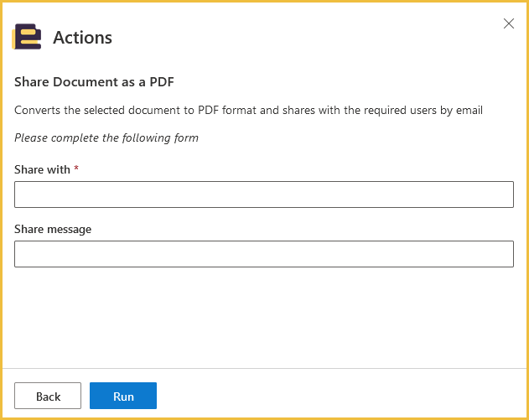Select the Share with input field
This screenshot has height=420, width=529.
[x=264, y=194]
